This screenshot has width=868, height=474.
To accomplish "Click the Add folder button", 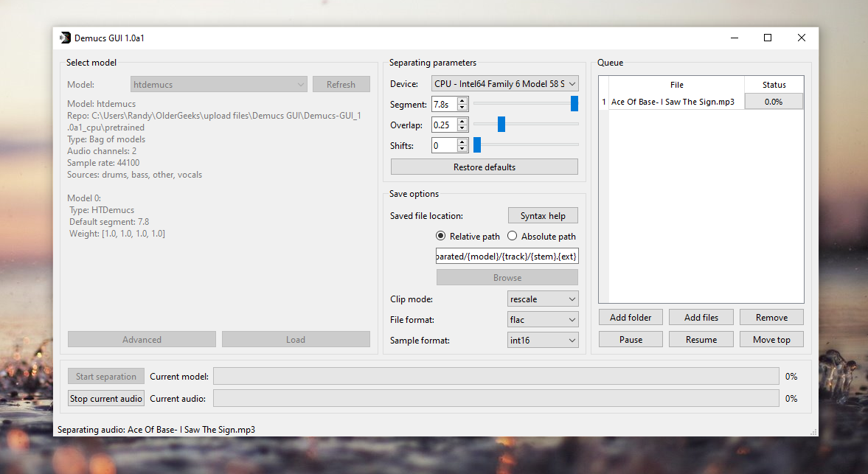I will coord(631,318).
